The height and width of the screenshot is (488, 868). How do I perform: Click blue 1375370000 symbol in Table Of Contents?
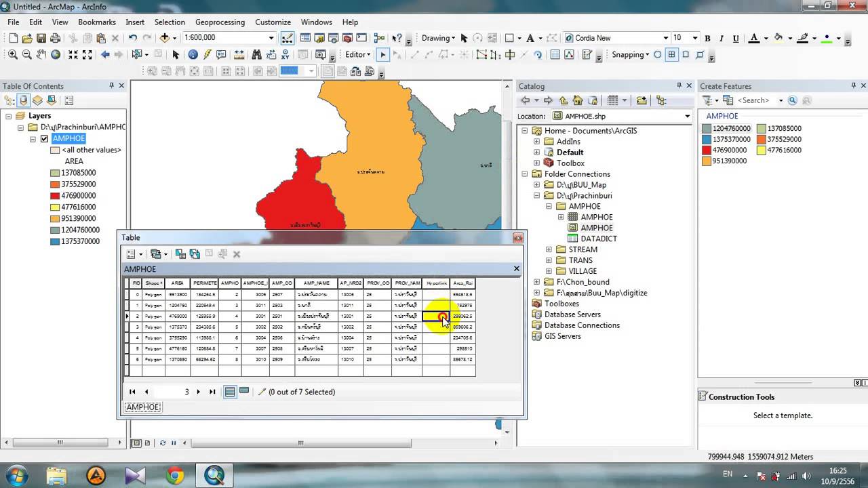click(55, 241)
